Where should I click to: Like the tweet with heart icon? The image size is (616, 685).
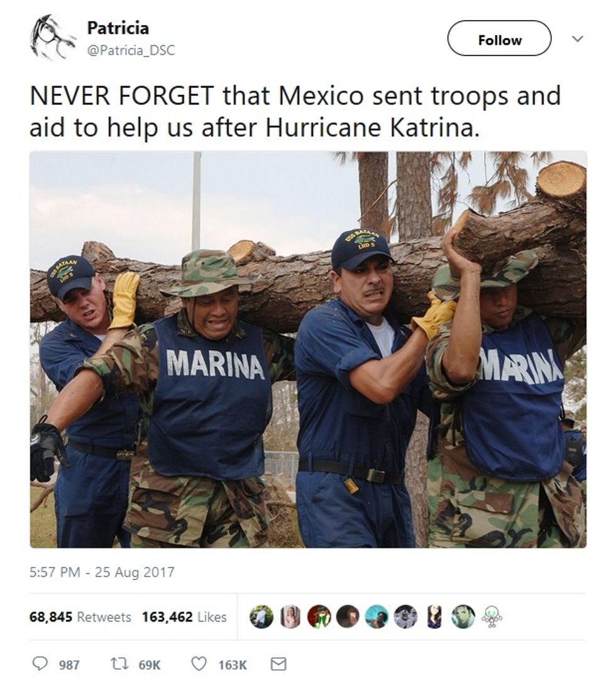[x=199, y=664]
